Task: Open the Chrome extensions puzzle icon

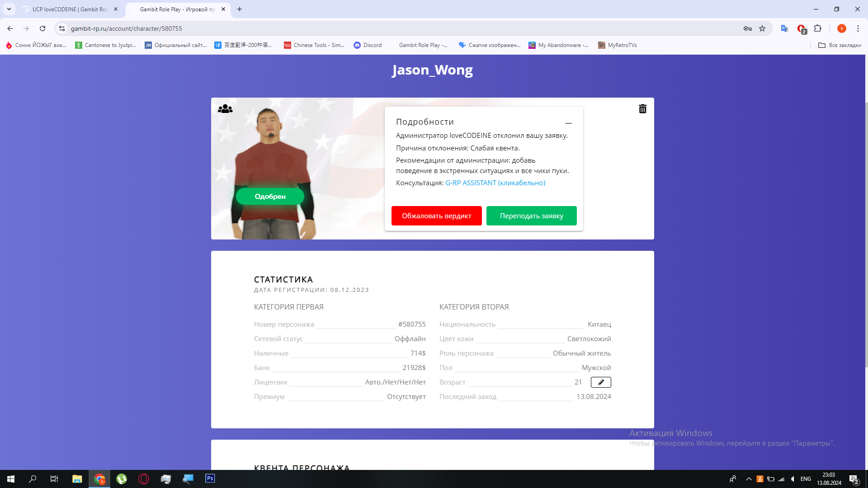Action: click(817, 28)
